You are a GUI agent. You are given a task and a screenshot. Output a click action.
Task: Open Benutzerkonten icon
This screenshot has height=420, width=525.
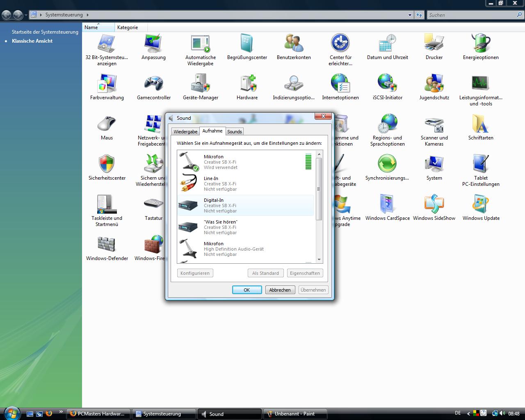pyautogui.click(x=294, y=43)
